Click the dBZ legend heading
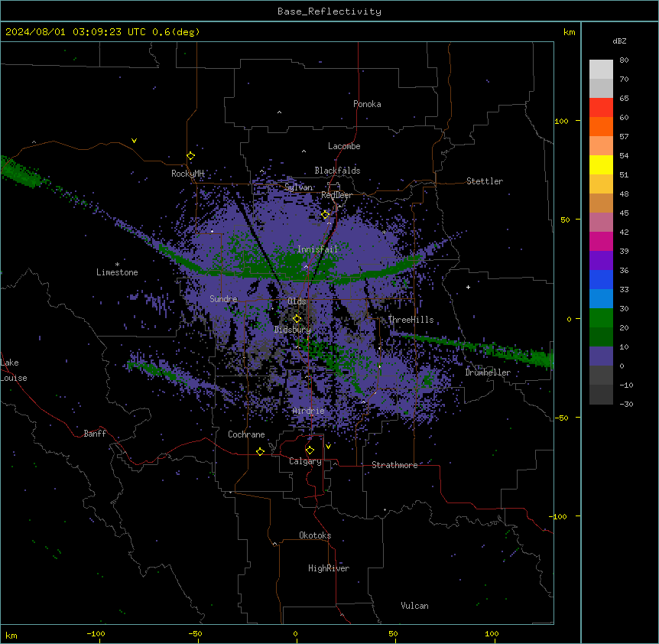659x644 pixels. (619, 41)
